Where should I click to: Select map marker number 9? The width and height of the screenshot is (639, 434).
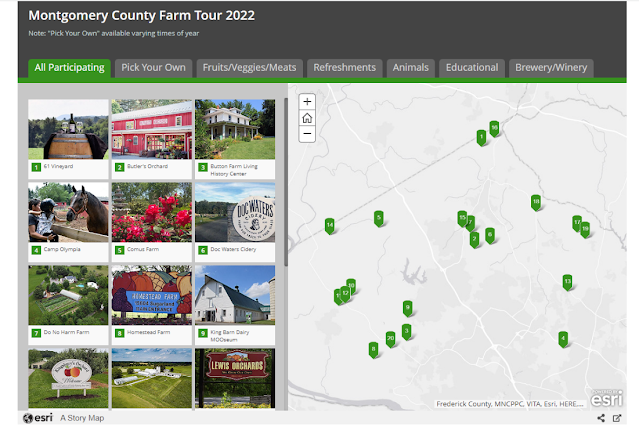[408, 308]
